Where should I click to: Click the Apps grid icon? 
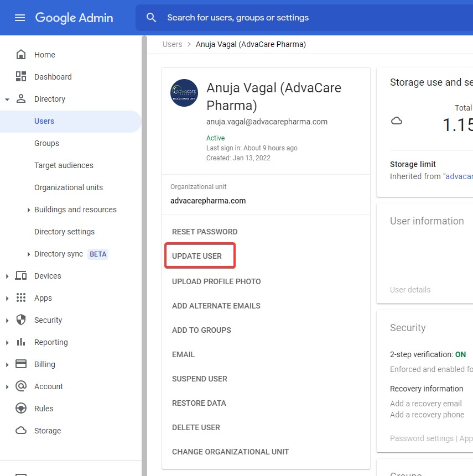[21, 297]
